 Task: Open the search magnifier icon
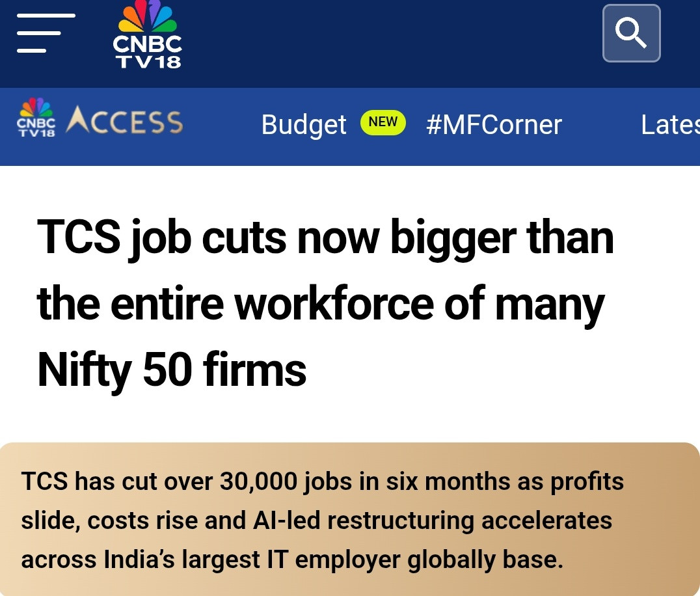pyautogui.click(x=631, y=33)
